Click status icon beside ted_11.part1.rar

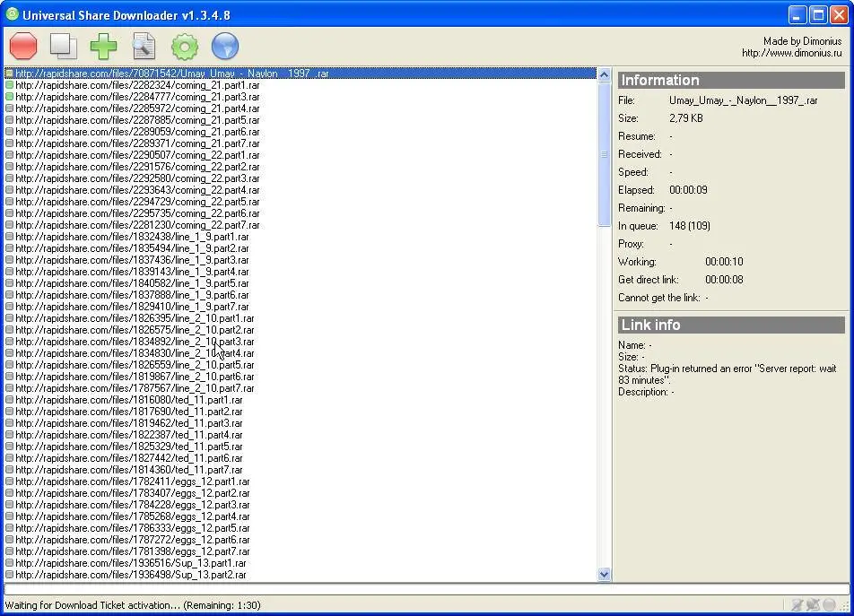point(9,400)
